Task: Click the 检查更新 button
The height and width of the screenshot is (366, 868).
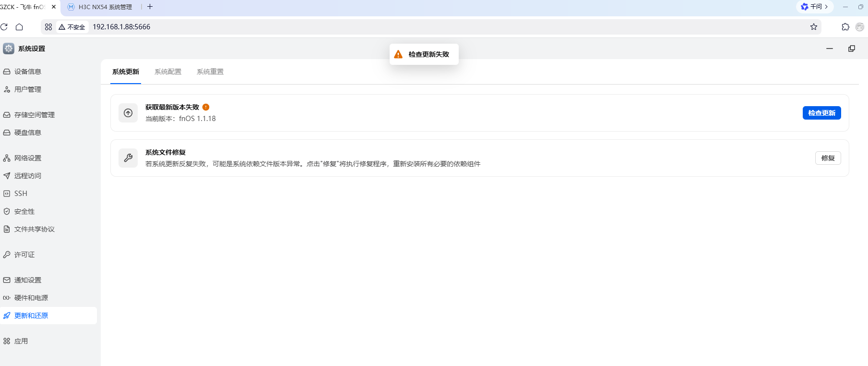Action: point(822,113)
